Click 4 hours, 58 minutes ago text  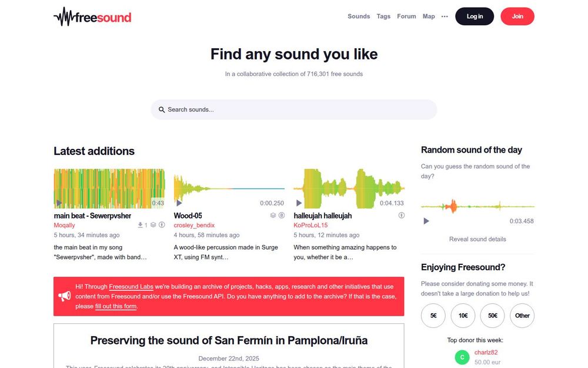click(x=206, y=235)
